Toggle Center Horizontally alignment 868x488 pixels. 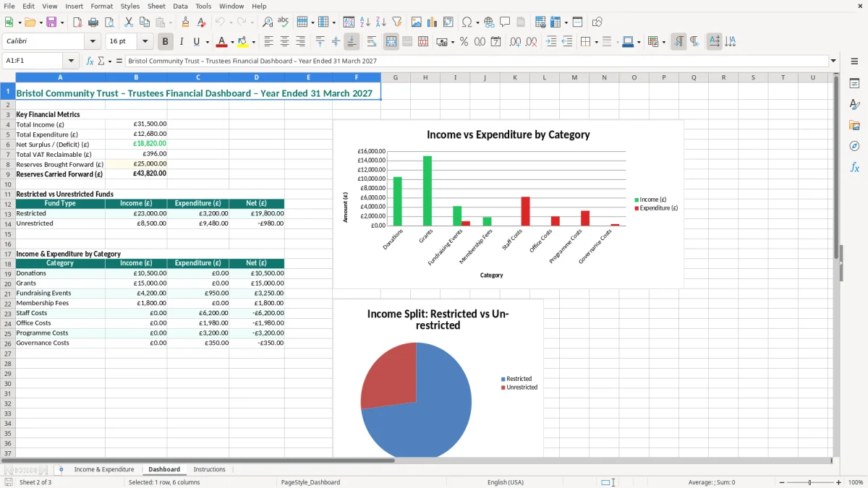pos(284,42)
